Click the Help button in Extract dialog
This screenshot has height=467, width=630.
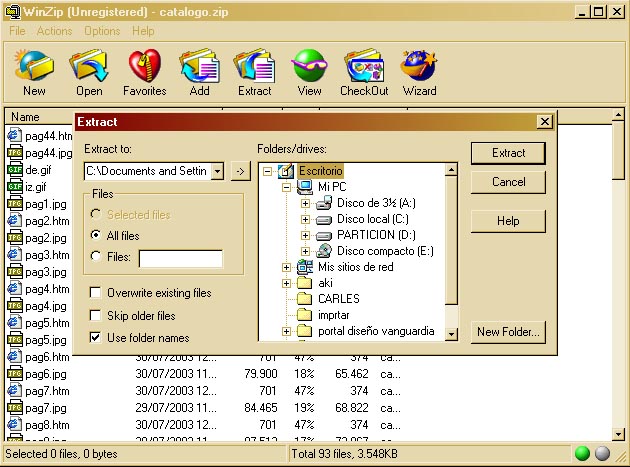(x=508, y=221)
